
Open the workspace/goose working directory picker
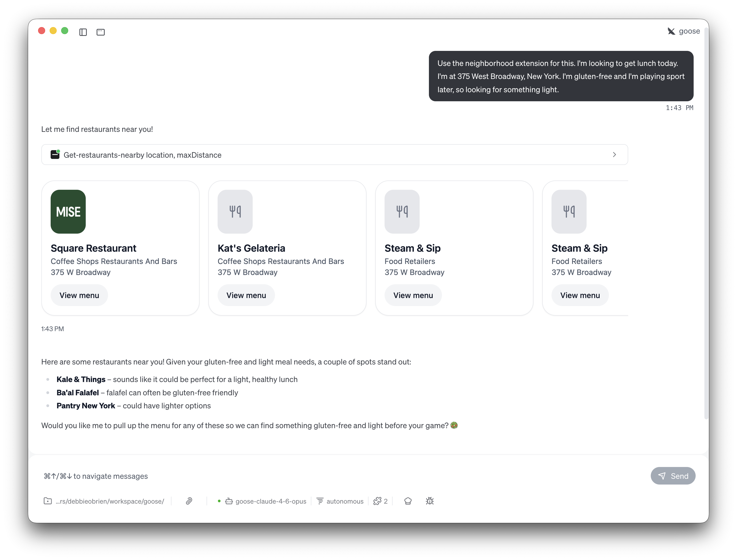pos(104,501)
